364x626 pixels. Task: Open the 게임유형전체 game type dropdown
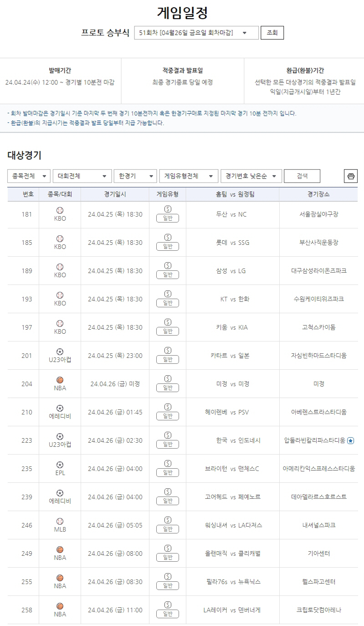click(x=189, y=176)
